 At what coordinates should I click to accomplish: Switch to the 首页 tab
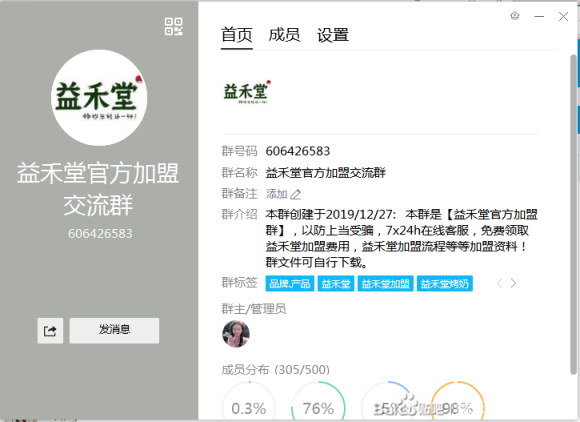(x=237, y=36)
